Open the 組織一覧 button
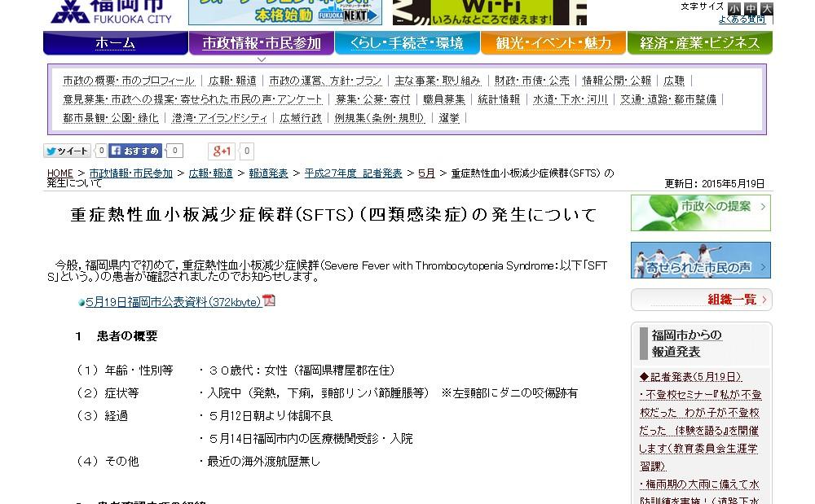 [x=701, y=299]
